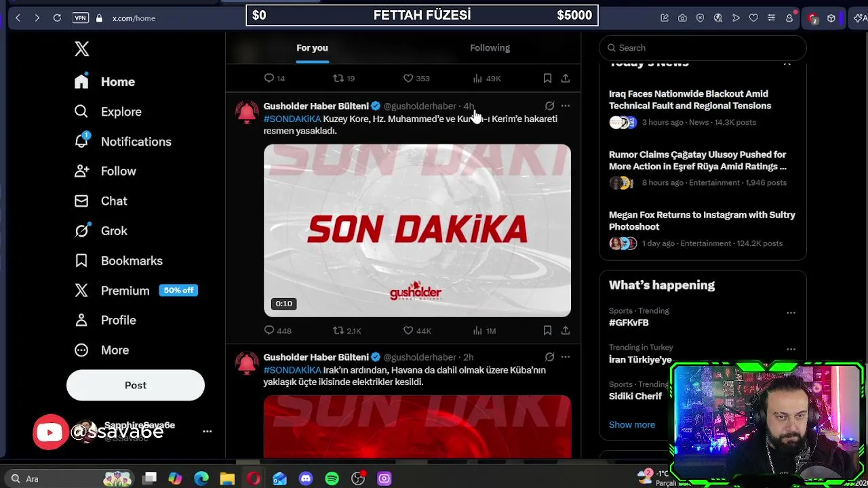The image size is (868, 488).
Task: Share the top post with 49K views
Action: [x=565, y=79]
